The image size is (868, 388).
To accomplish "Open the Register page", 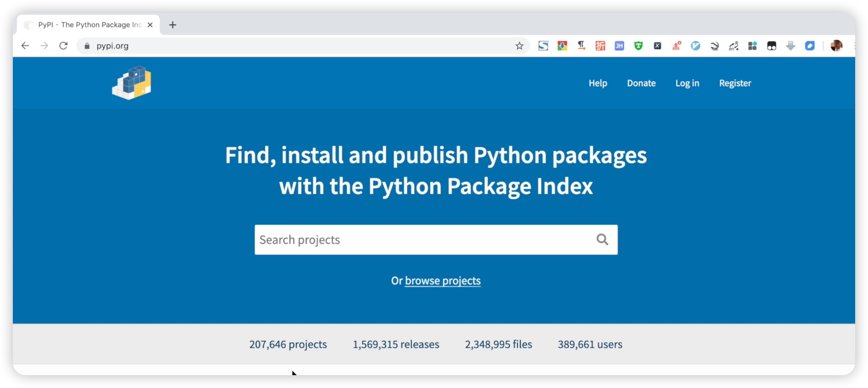I will pos(735,83).
